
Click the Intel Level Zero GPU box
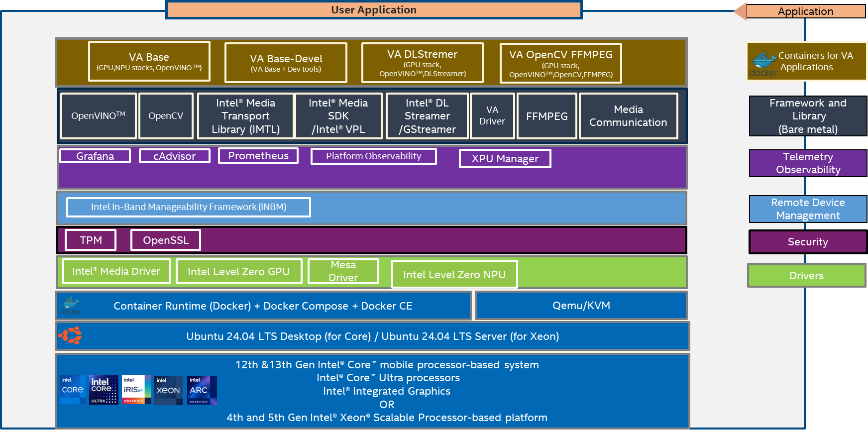pyautogui.click(x=239, y=271)
